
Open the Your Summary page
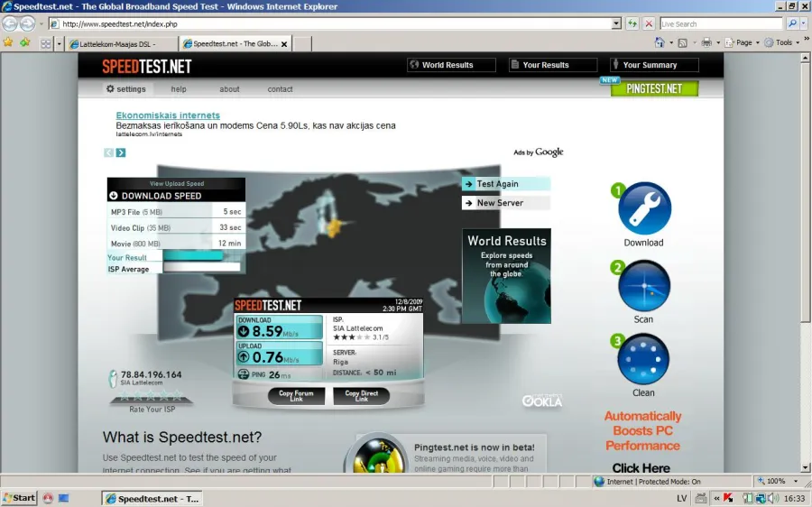click(654, 65)
